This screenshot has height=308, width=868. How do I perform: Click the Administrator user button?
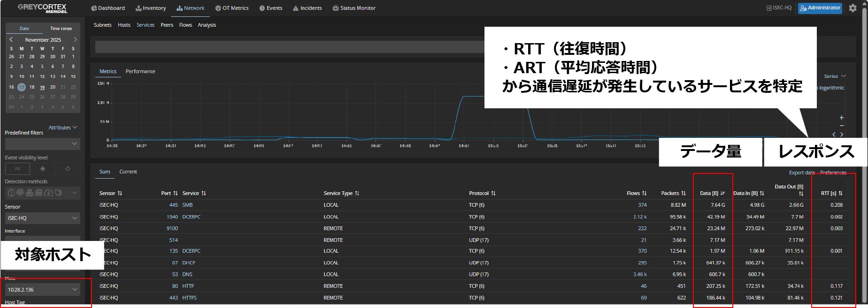pos(820,8)
